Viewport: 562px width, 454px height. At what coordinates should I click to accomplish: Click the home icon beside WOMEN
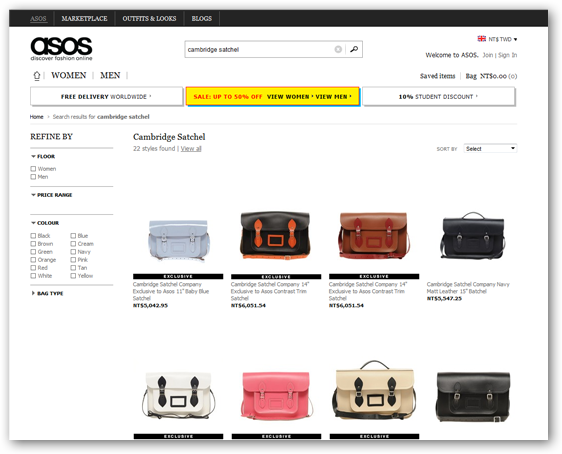coord(37,76)
